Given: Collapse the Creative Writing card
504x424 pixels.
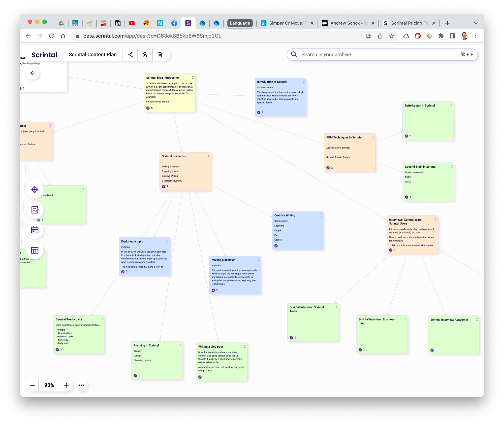Looking at the screenshot, I should [321, 215].
